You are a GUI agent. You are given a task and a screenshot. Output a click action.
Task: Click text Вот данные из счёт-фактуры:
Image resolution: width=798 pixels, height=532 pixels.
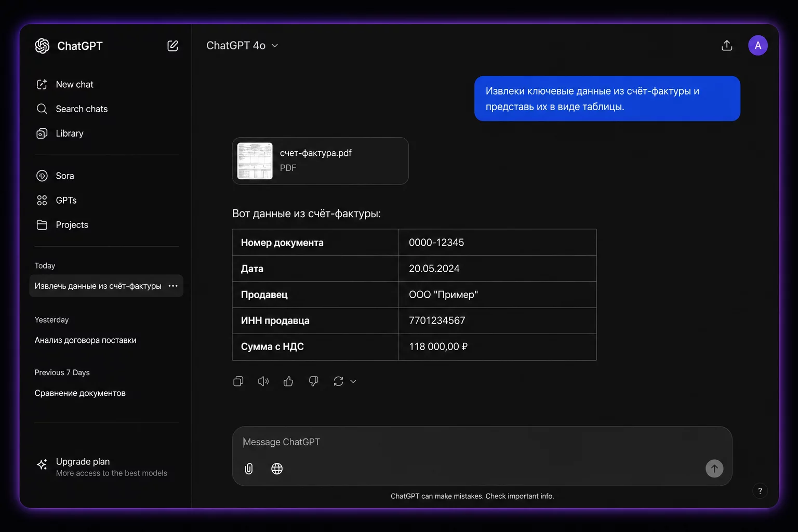coord(307,214)
